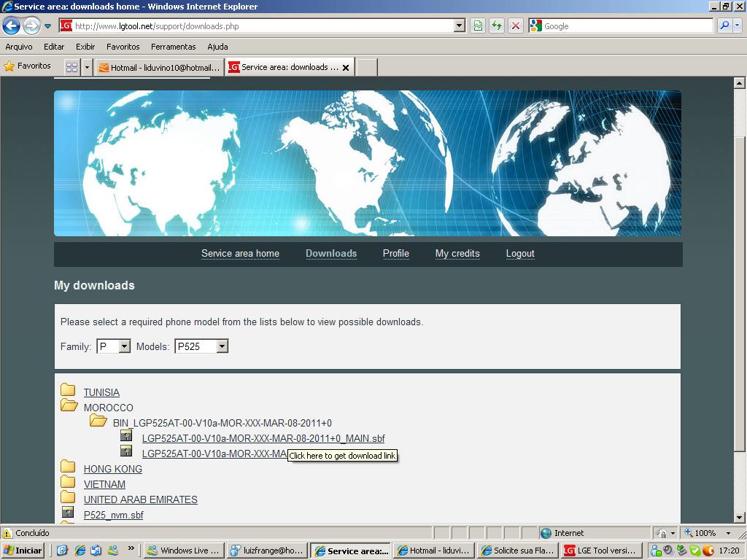
Task: Open a new blank tab
Action: [x=367, y=67]
